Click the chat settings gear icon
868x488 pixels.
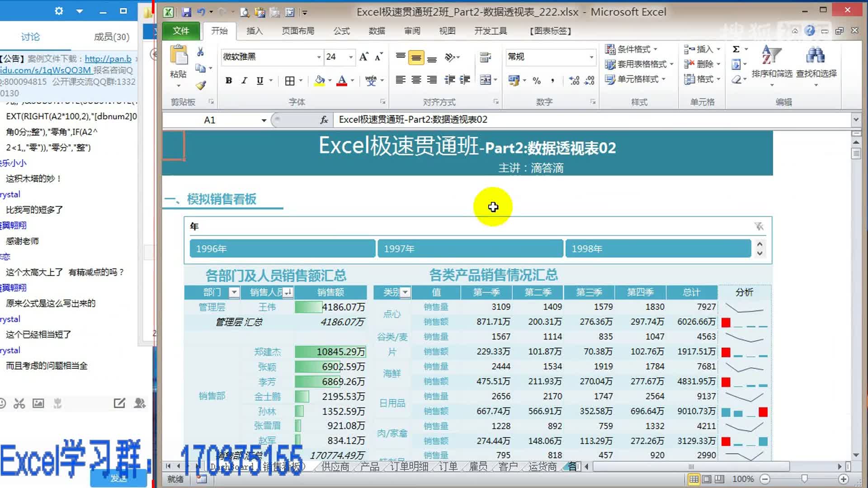pos(59,11)
